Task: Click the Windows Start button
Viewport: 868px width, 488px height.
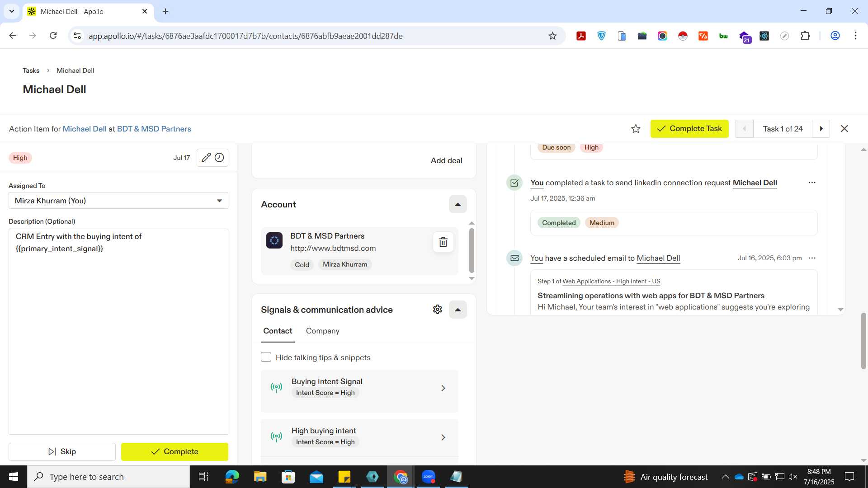Action: (x=14, y=477)
